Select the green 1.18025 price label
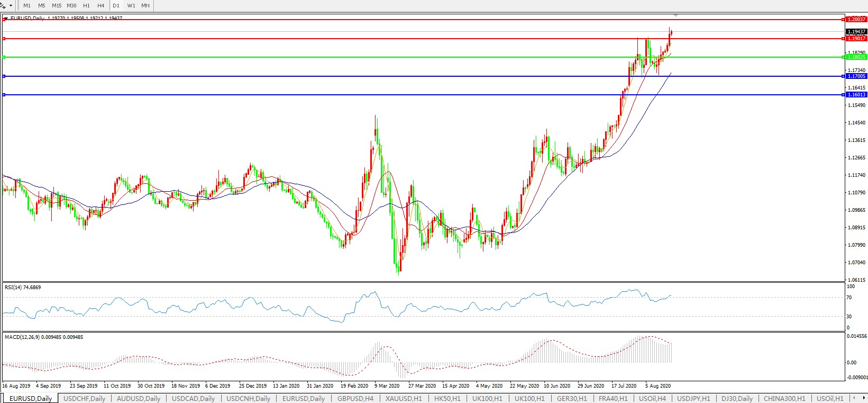Screen dimensions: 868x403 (x=856, y=57)
